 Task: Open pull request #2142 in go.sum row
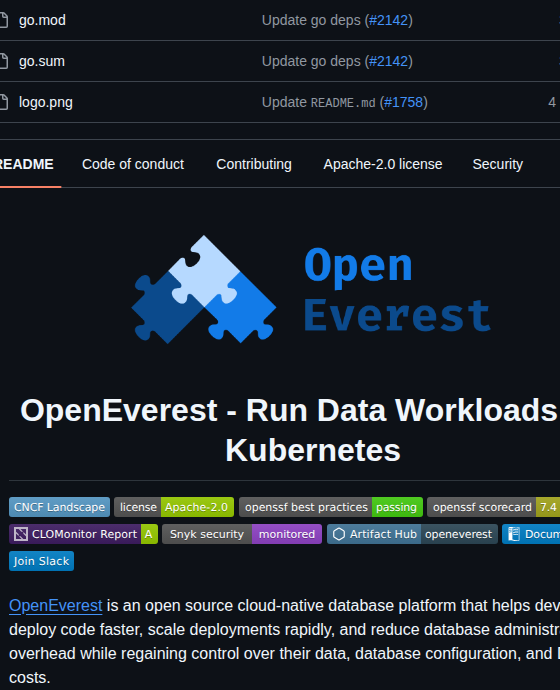388,61
